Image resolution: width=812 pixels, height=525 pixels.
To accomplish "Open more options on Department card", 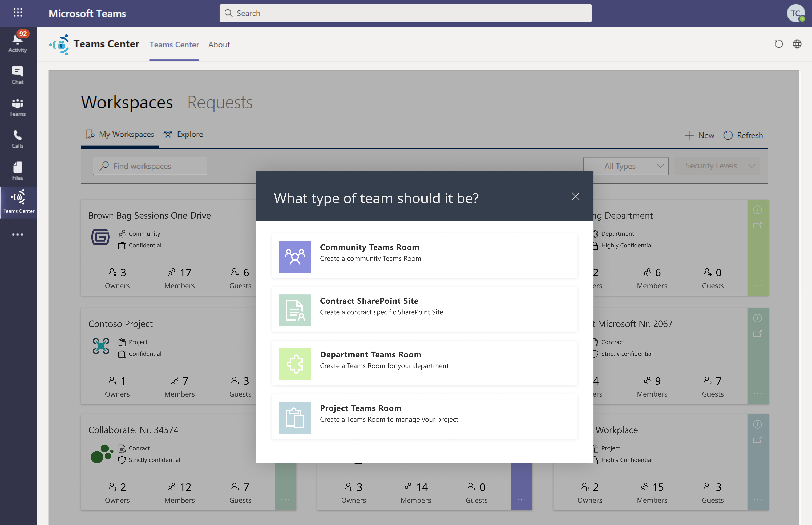I will (758, 285).
